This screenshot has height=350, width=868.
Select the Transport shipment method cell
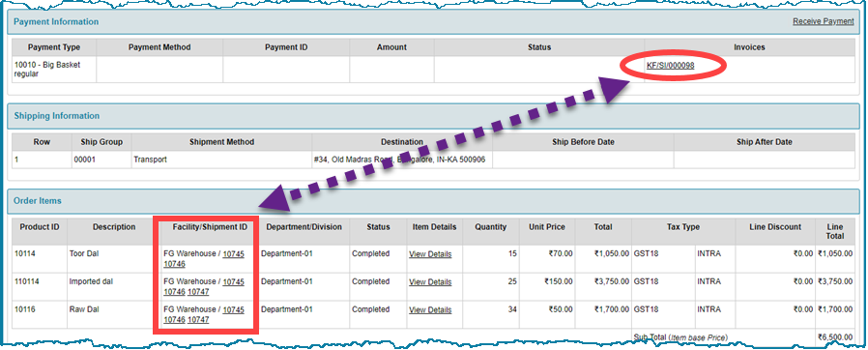pyautogui.click(x=221, y=160)
